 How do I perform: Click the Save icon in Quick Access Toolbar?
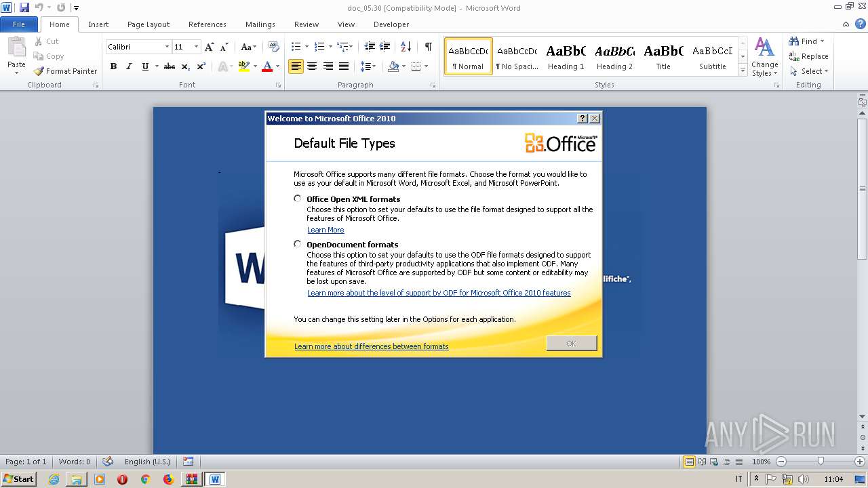pos(24,7)
